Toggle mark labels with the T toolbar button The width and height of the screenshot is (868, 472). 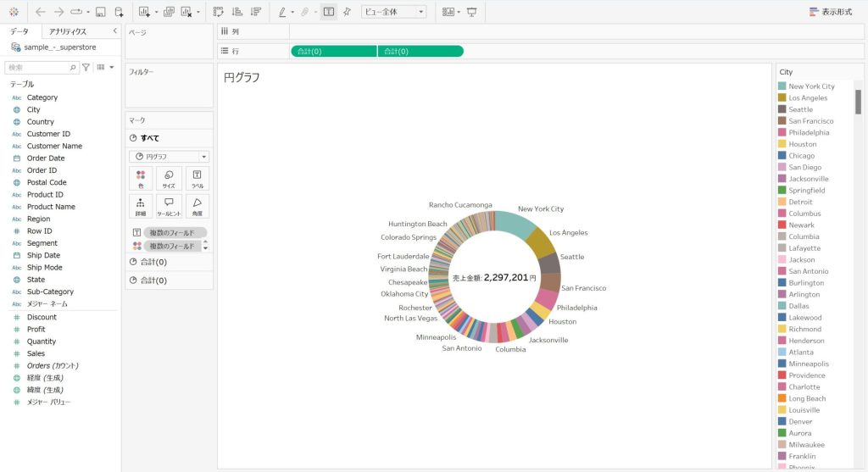328,12
